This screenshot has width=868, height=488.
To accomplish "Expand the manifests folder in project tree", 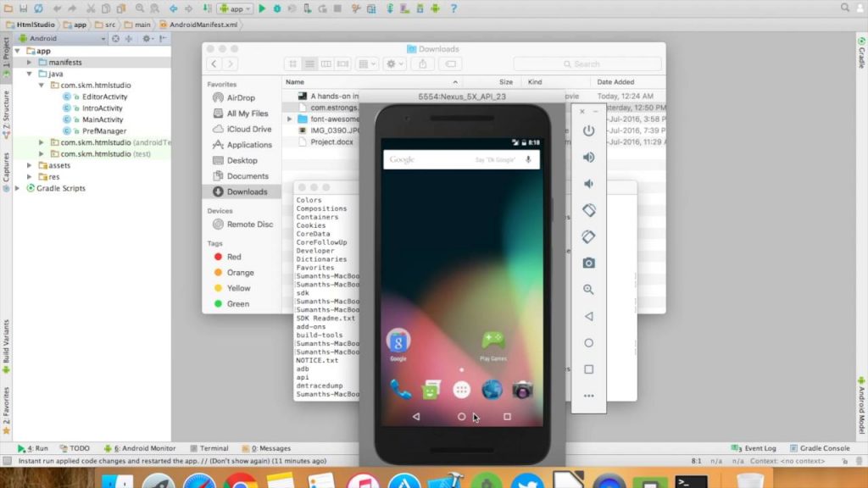I will (x=28, y=64).
